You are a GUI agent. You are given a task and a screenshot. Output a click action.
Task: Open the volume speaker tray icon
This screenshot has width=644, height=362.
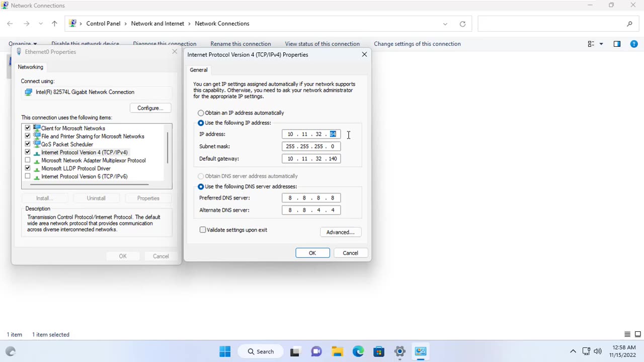[x=598, y=351]
